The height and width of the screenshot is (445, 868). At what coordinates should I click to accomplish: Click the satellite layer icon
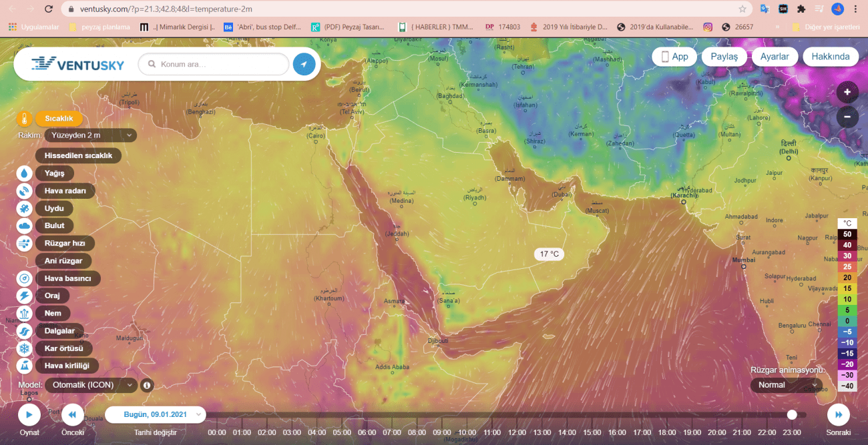(x=25, y=208)
